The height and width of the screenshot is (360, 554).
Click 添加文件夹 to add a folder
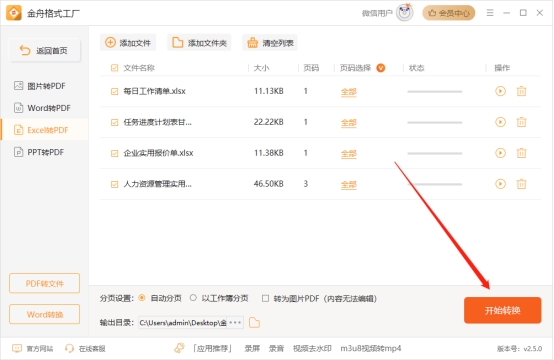pyautogui.click(x=199, y=43)
